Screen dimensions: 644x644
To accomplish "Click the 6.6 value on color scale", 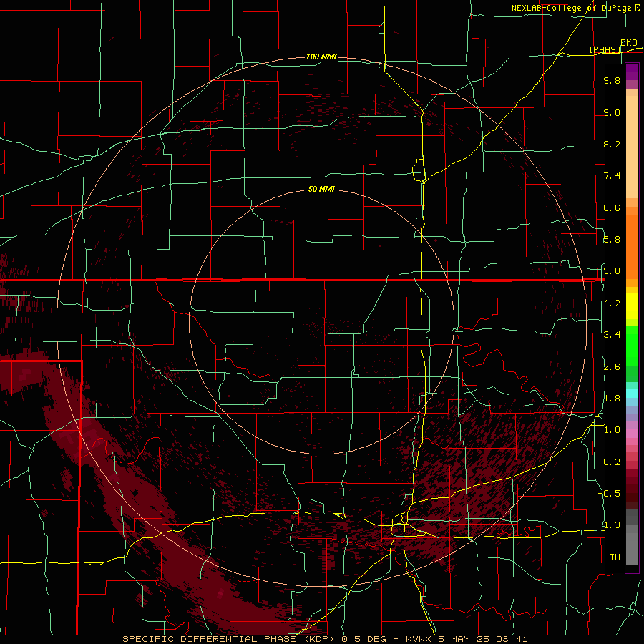I will click(612, 208).
